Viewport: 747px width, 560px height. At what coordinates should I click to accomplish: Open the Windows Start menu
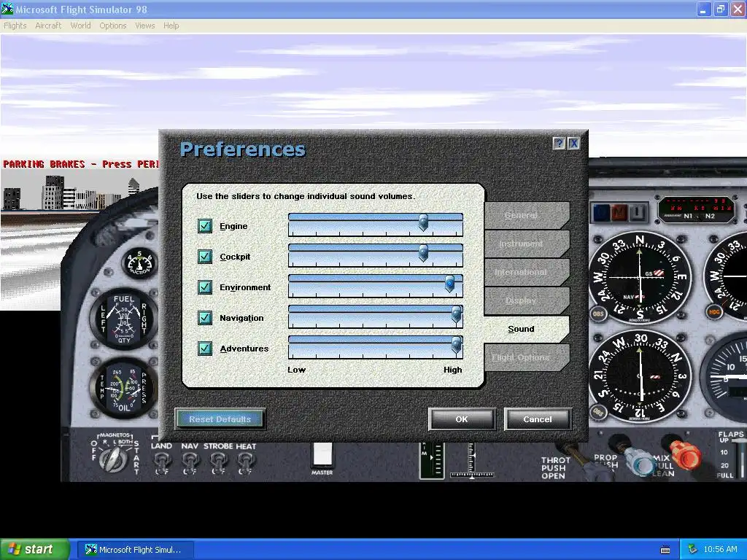35,550
